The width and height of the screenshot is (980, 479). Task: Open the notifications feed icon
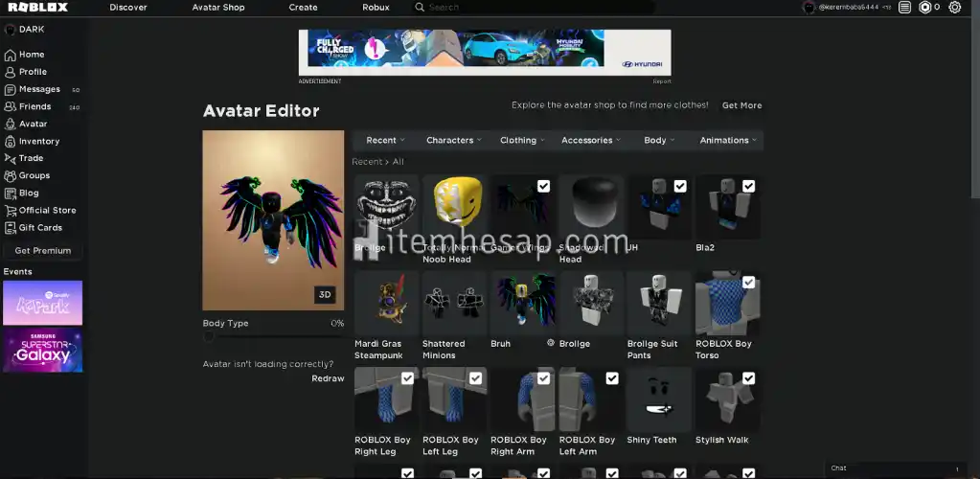(904, 7)
